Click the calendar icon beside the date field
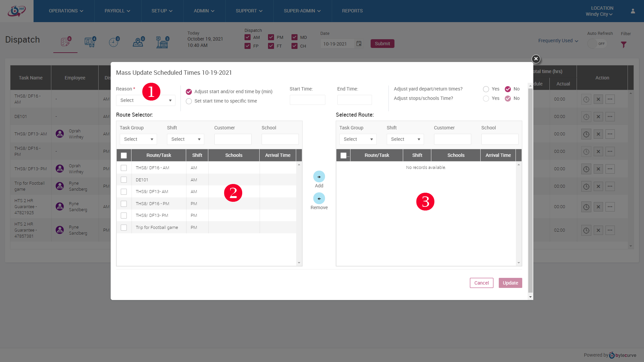 pos(359,44)
